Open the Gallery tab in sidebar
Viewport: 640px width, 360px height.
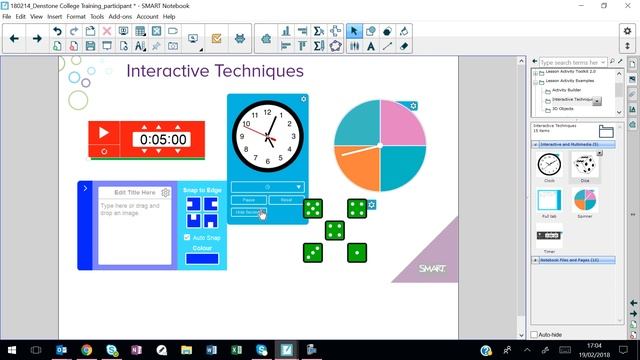pyautogui.click(x=633, y=79)
